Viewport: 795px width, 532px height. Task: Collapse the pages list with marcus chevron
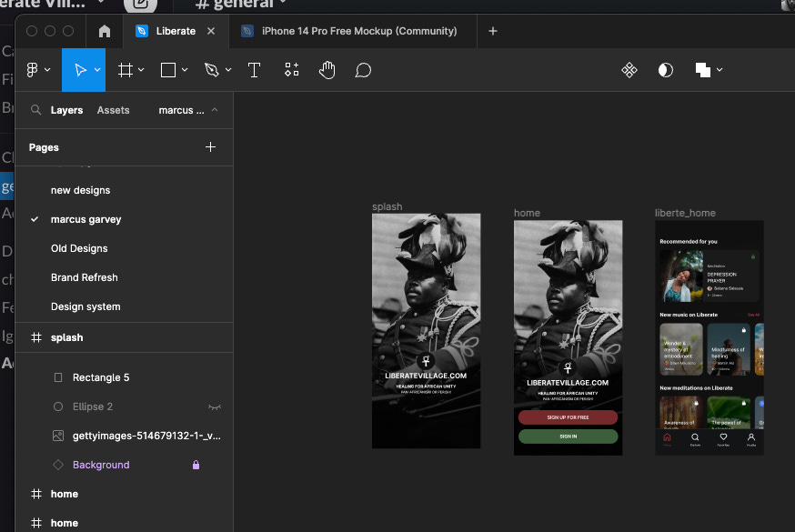(215, 110)
